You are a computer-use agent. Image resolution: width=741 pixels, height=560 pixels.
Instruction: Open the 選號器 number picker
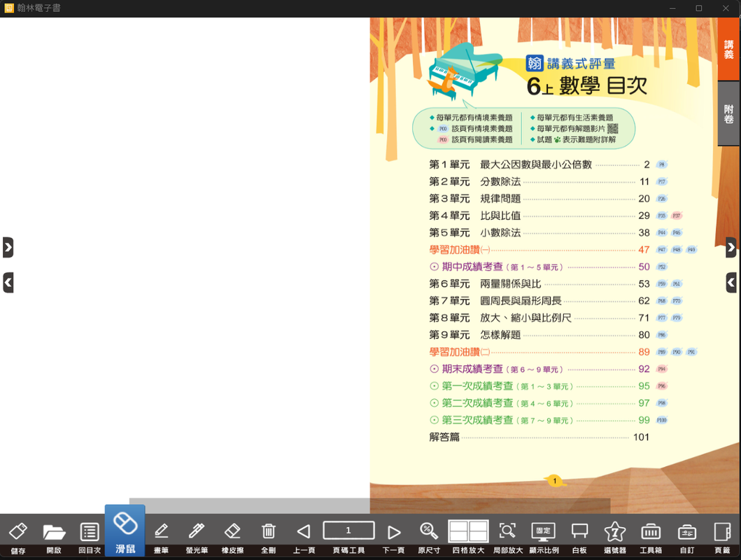[615, 531]
